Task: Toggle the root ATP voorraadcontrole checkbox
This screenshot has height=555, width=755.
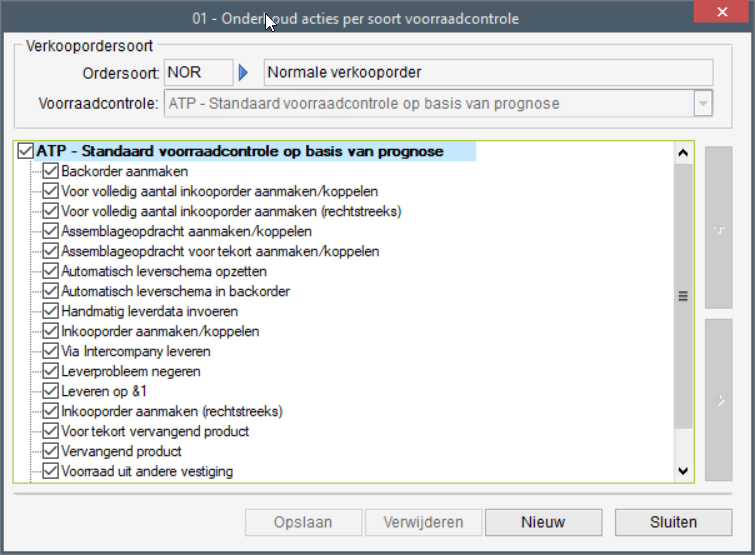Action: 26,151
